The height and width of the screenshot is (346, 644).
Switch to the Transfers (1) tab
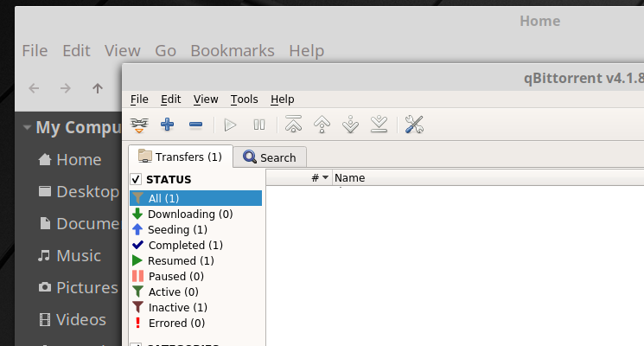[181, 157]
